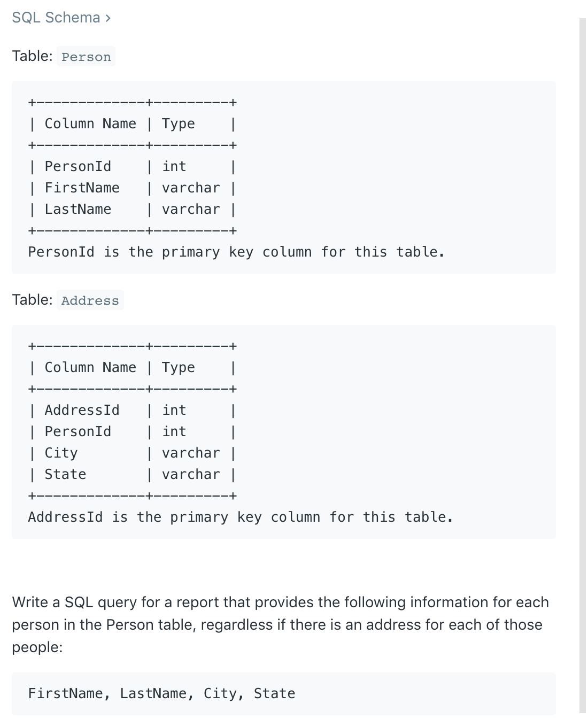Click the Person table name tag
This screenshot has width=588, height=727.
(x=86, y=57)
